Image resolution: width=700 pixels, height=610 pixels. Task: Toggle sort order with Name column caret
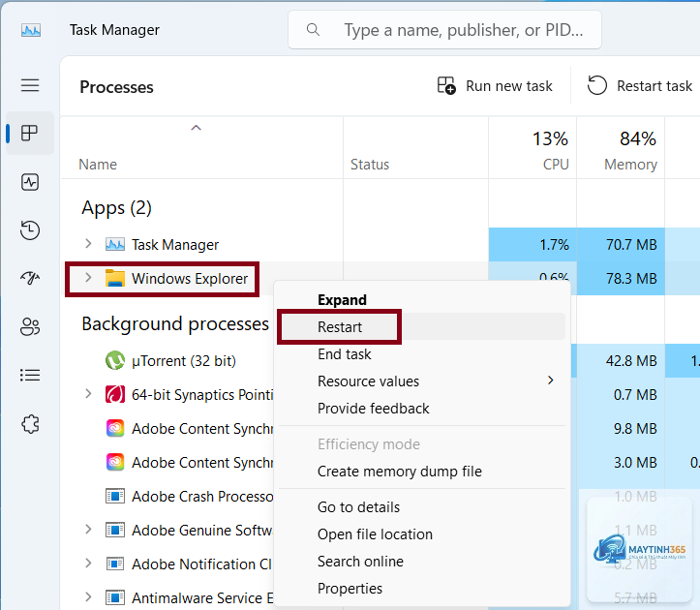pyautogui.click(x=196, y=128)
